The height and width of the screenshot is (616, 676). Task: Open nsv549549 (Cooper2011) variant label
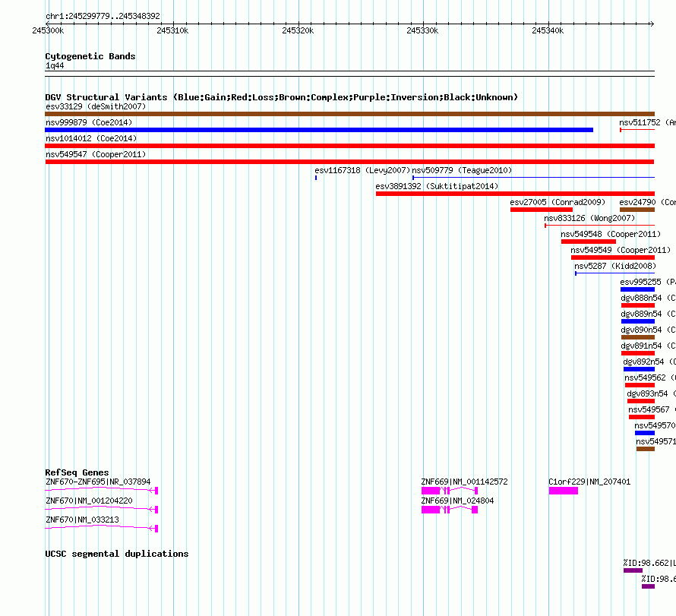coord(621,250)
